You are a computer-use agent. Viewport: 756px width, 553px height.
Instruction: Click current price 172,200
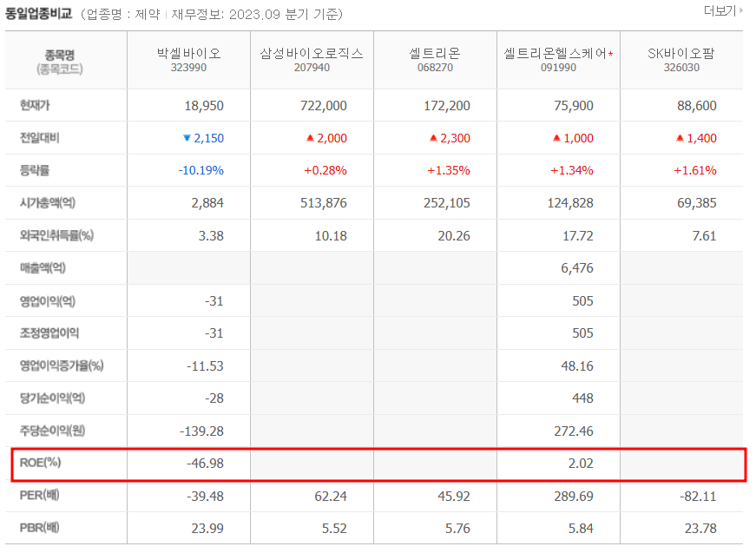[447, 106]
